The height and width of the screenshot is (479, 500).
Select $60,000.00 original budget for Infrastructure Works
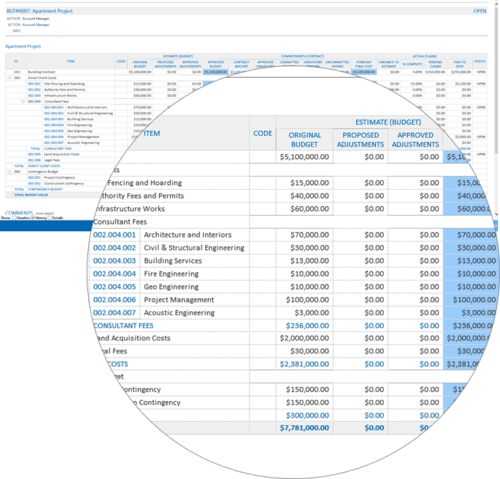(x=310, y=209)
